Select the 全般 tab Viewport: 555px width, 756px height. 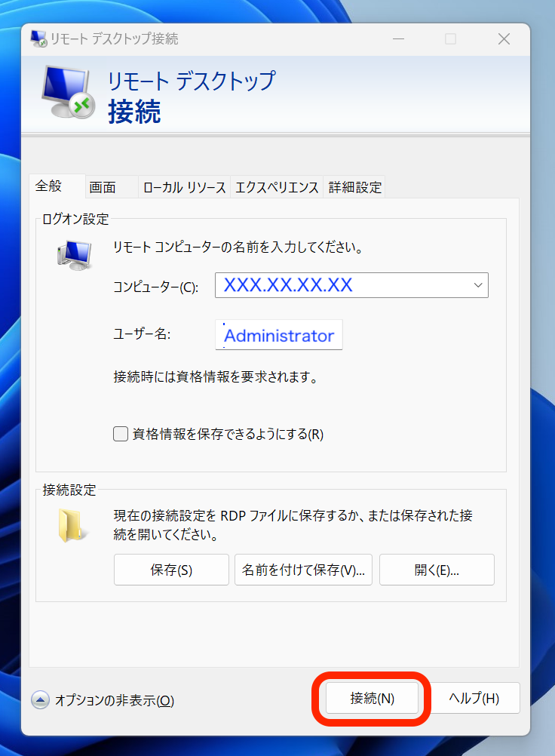pyautogui.click(x=48, y=186)
